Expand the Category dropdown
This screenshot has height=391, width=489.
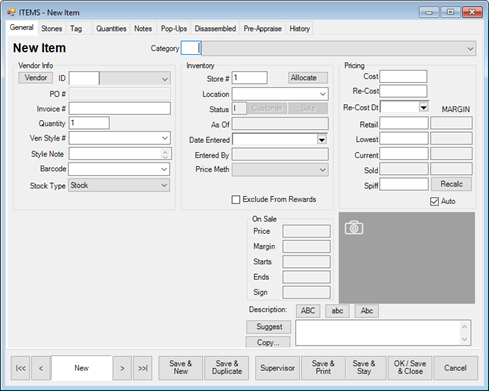(470, 49)
